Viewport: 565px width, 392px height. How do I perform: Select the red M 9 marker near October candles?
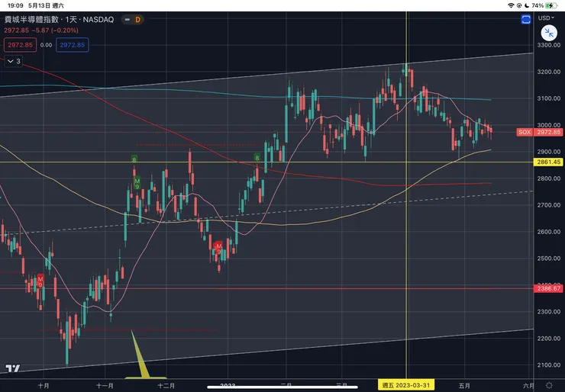[40, 281]
